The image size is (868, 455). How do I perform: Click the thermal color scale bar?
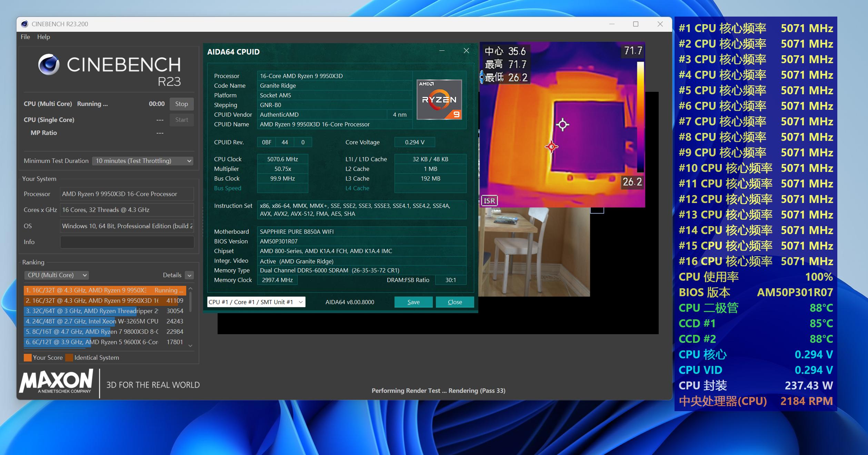coord(640,117)
